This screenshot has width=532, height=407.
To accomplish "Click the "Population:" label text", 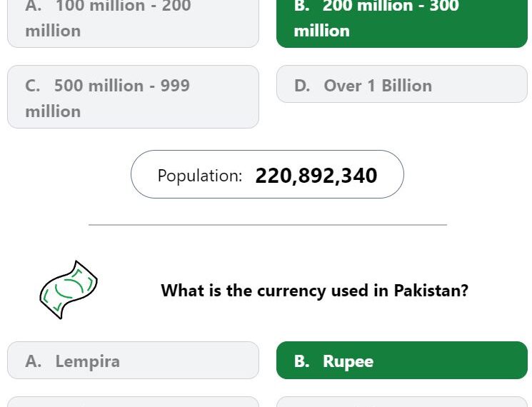I will click(x=200, y=176).
